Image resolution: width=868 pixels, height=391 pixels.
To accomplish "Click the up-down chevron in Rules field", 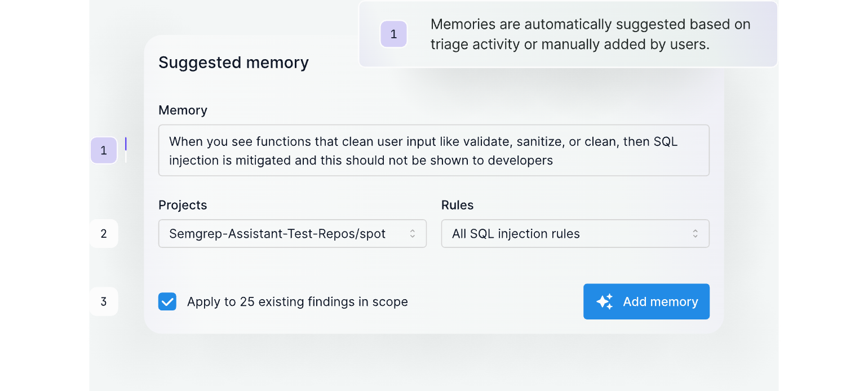I will (x=696, y=234).
